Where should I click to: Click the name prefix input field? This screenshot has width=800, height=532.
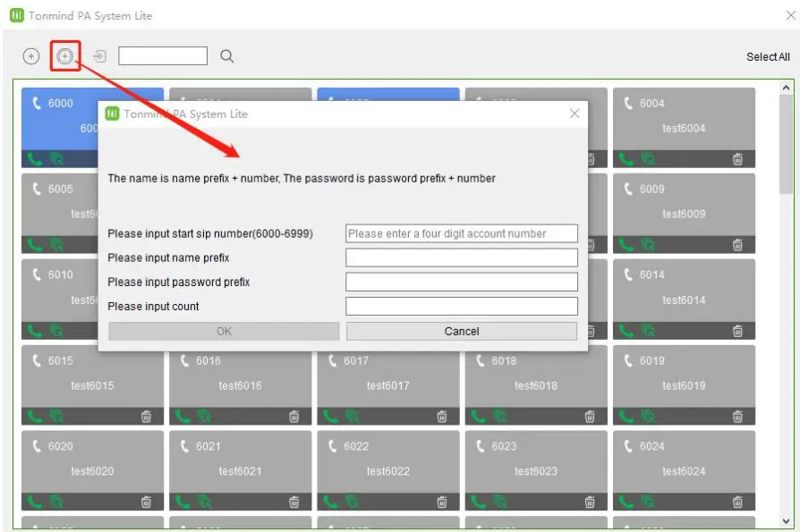461,257
